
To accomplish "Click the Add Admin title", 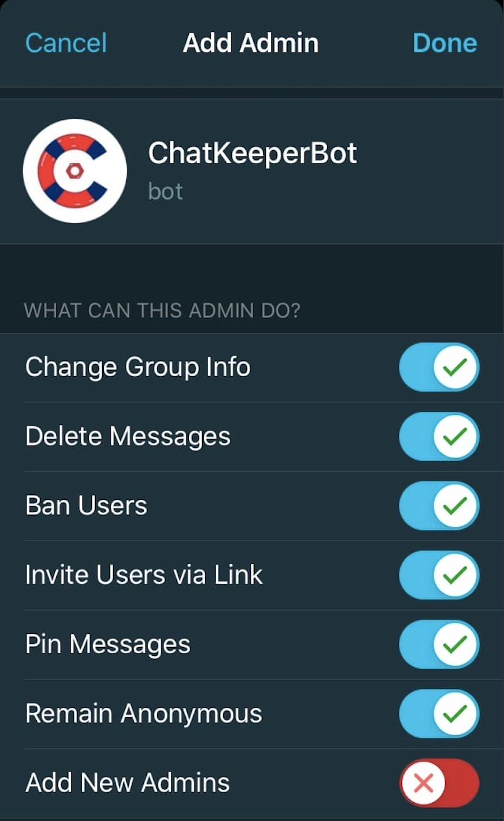I will coord(251,43).
